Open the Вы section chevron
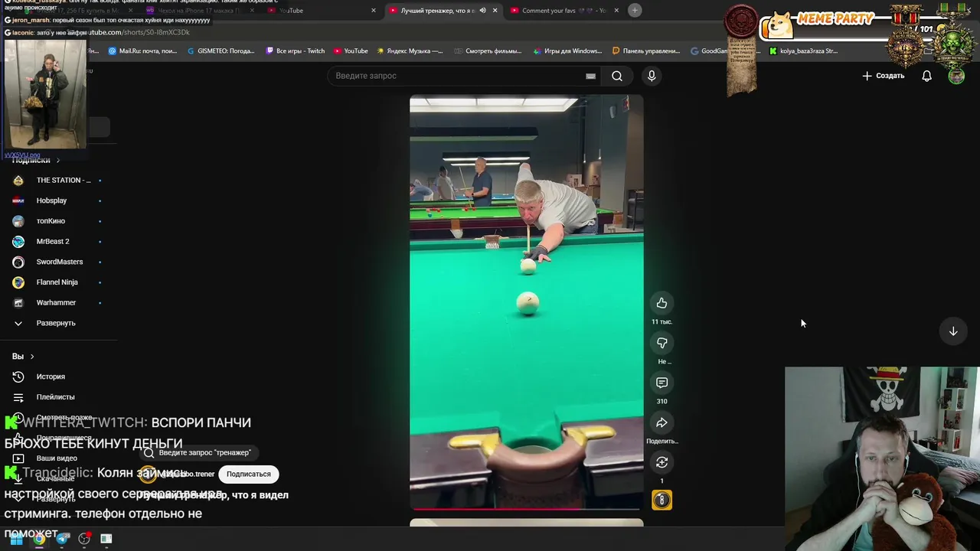 [31, 357]
